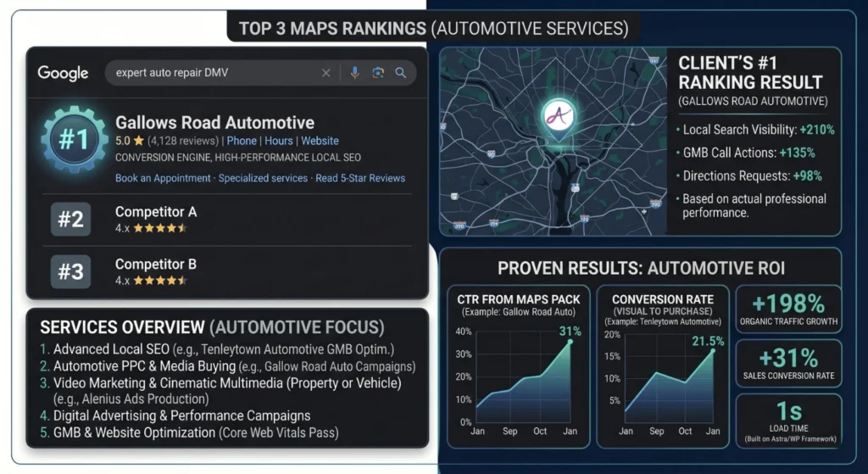Select 'Automotive PPC & Media Buying' item

pos(144,366)
